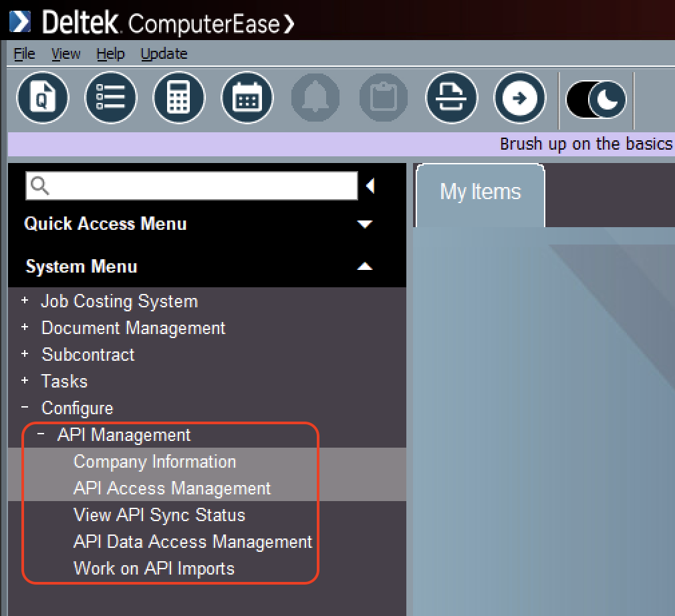Expand the plus next to Tasks

(25, 381)
